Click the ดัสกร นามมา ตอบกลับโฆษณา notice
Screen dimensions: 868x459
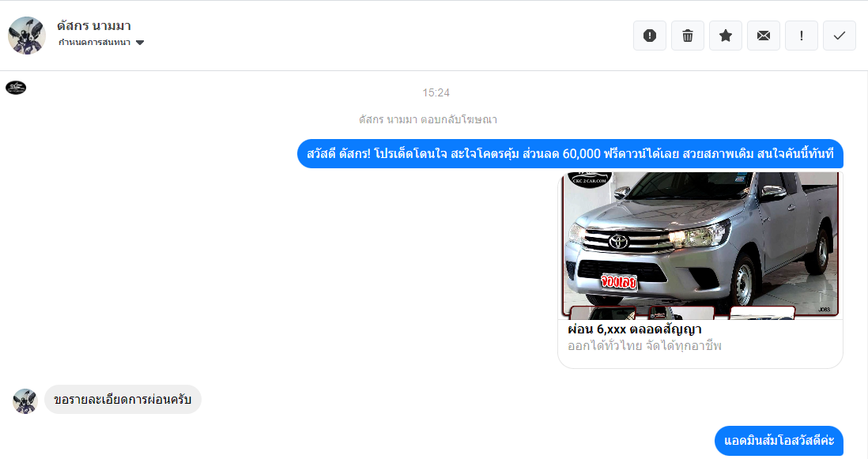[428, 119]
